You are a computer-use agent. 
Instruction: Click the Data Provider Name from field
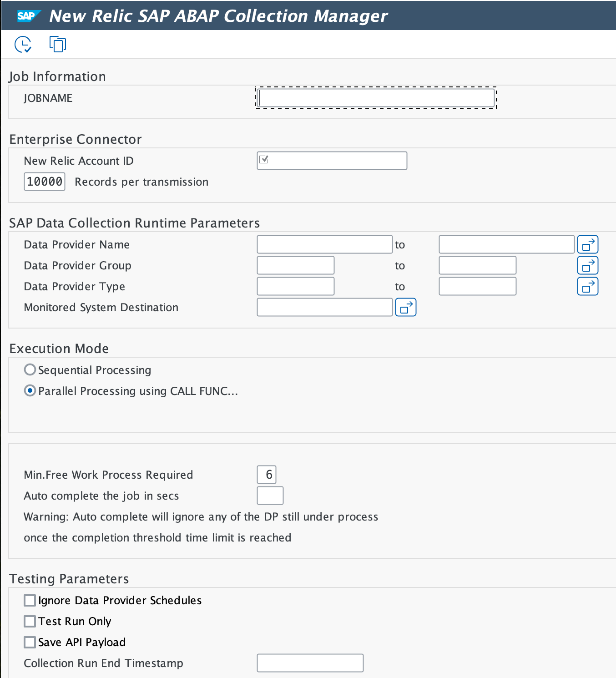pyautogui.click(x=324, y=244)
